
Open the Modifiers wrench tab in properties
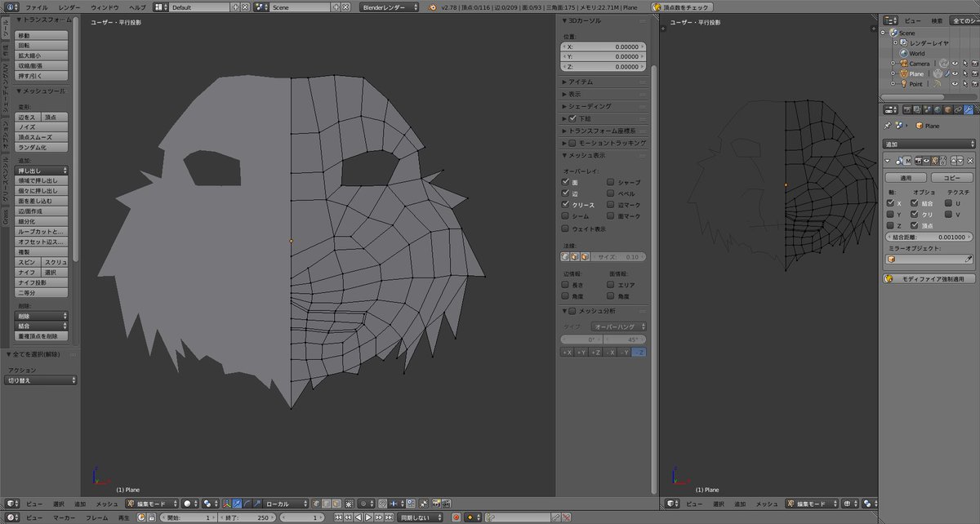969,109
